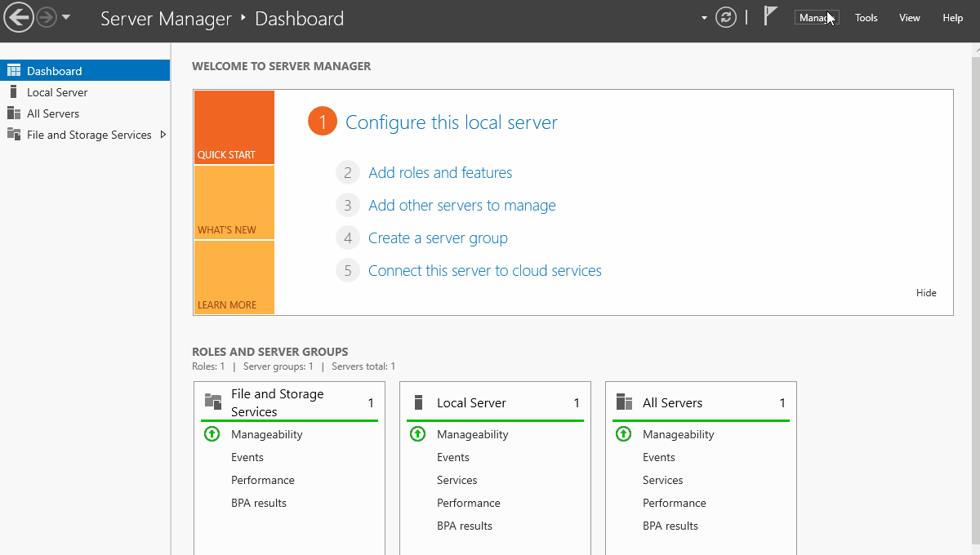Image resolution: width=980 pixels, height=555 pixels.
Task: Click Add roles and features link
Action: (x=440, y=172)
